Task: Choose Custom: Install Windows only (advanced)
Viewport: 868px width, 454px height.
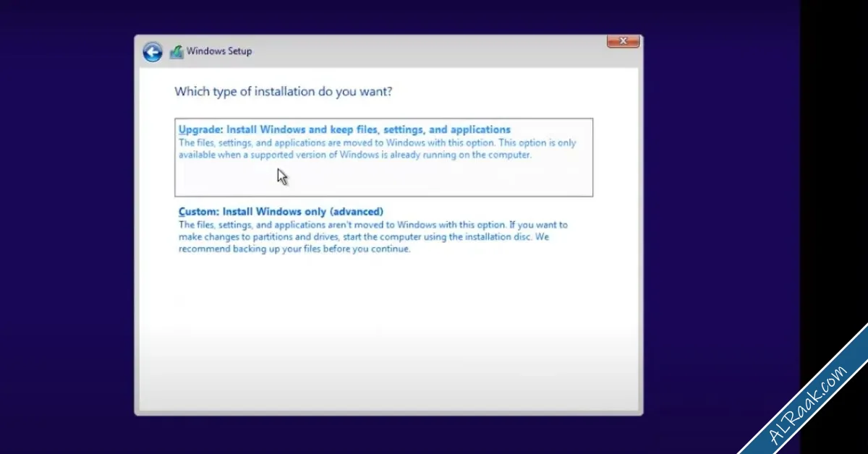Action: click(281, 212)
